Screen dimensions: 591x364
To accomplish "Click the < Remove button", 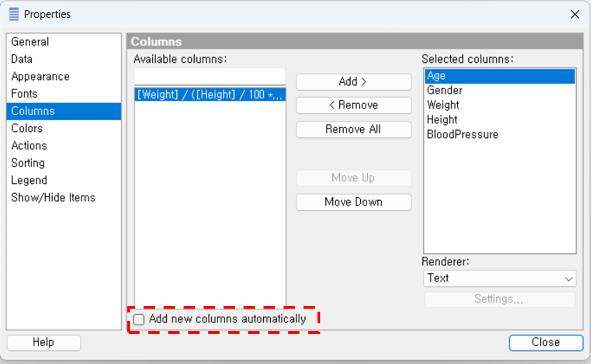I will [353, 105].
